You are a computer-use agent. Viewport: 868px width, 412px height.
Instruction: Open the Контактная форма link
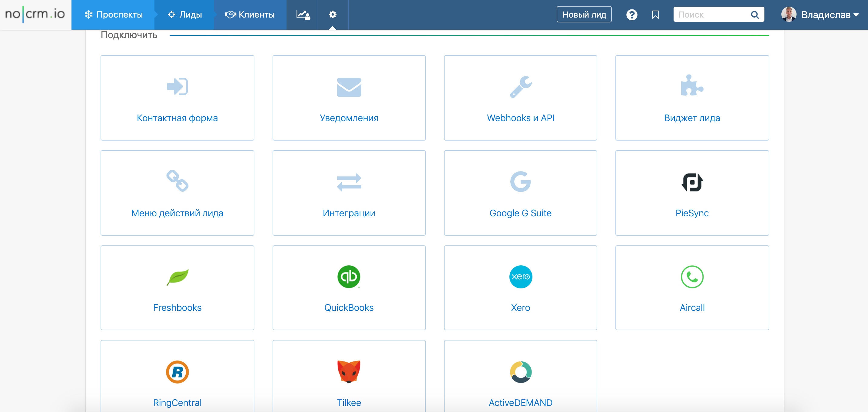[177, 118]
